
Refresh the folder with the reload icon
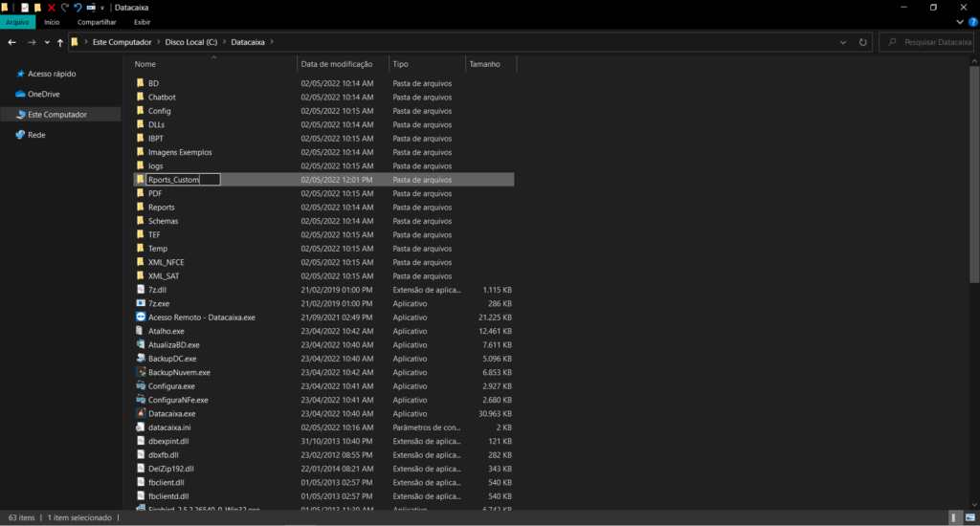click(863, 43)
